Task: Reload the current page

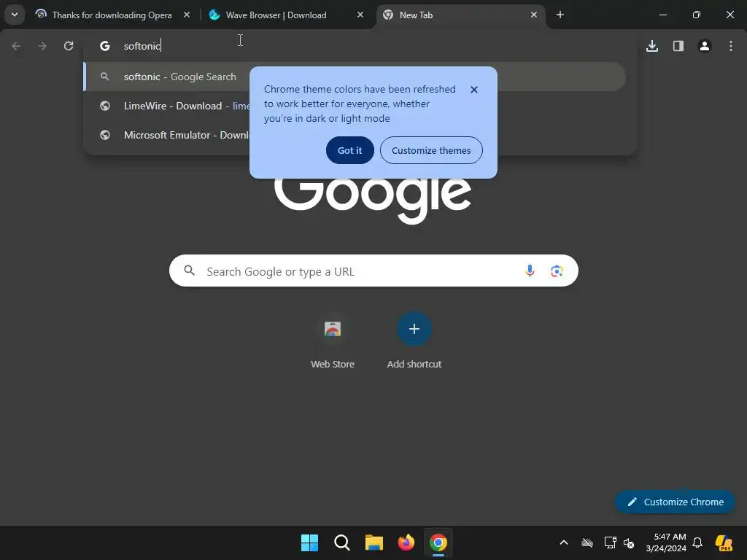Action: (69, 46)
